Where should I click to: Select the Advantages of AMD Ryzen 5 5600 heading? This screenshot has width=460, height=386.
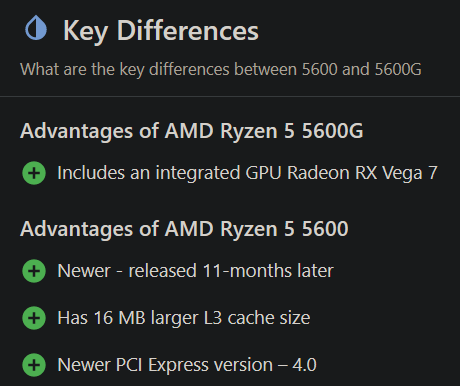(x=184, y=229)
